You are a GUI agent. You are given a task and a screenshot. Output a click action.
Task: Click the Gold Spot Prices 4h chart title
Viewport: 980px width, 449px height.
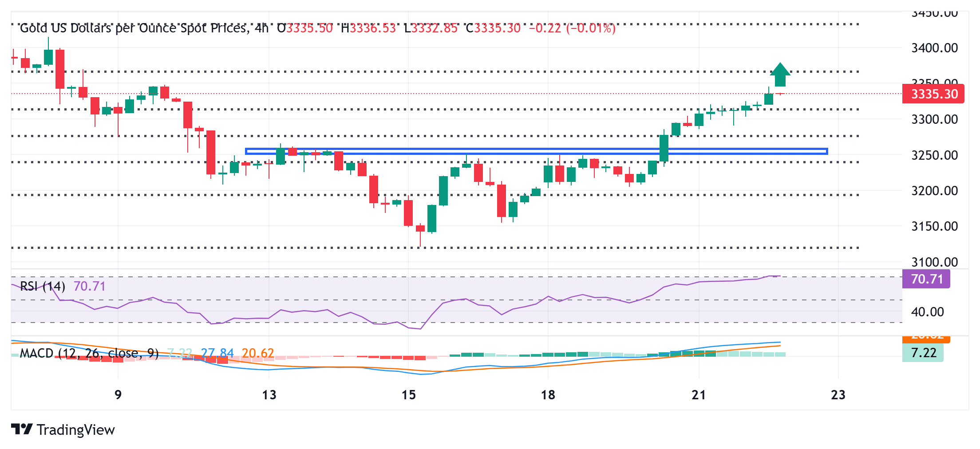(144, 28)
